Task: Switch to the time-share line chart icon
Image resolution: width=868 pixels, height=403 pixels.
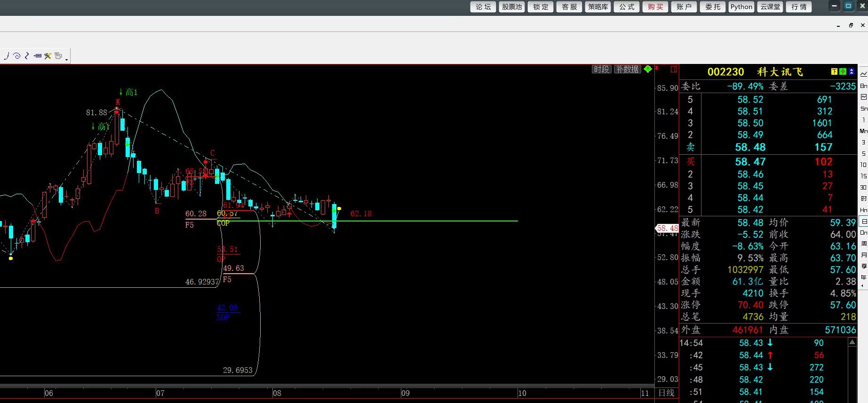Action: [864, 74]
